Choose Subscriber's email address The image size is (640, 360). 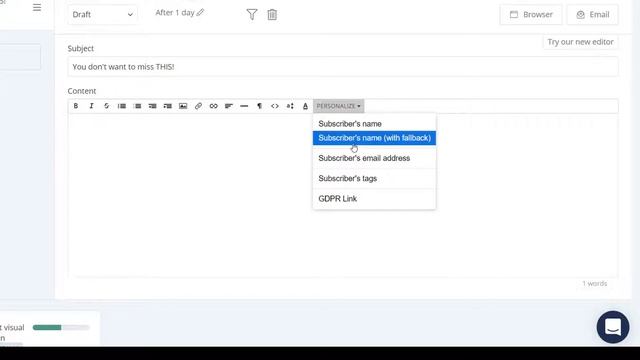(x=374, y=158)
